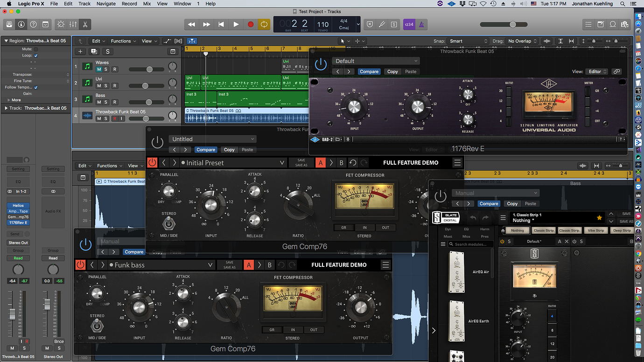Toggle waveform zoom button in tracks toolbar
This screenshot has width=644, height=362.
coord(546,41)
